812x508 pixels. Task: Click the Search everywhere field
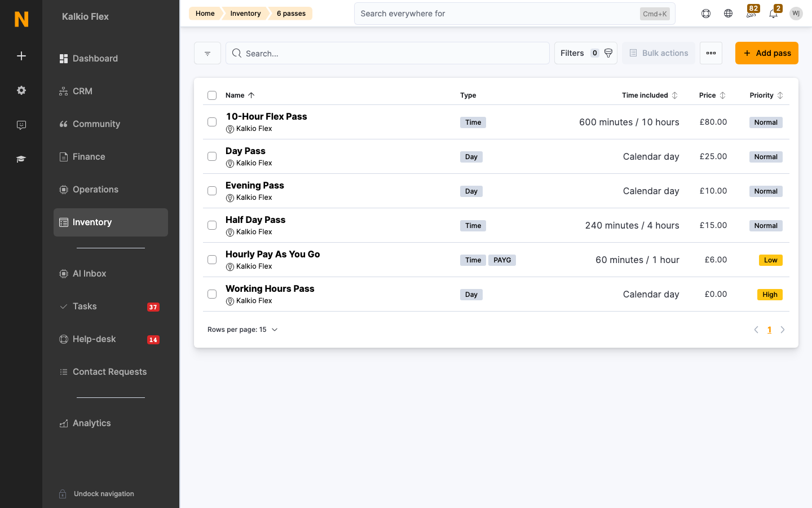pyautogui.click(x=514, y=14)
